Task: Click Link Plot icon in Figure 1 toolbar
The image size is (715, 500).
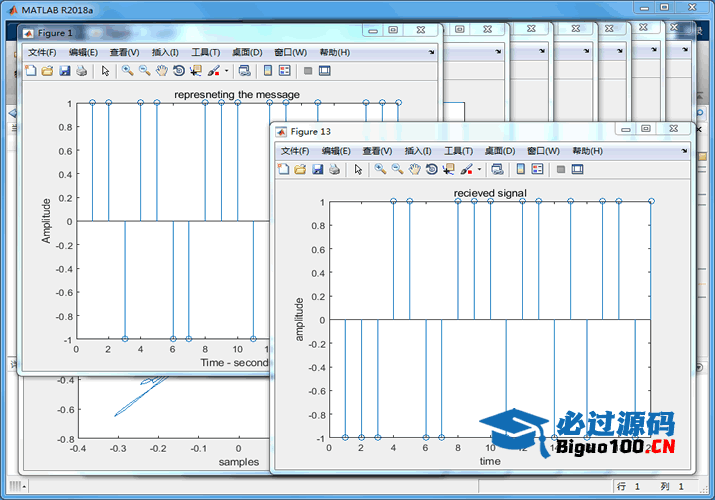Action: pyautogui.click(x=244, y=71)
